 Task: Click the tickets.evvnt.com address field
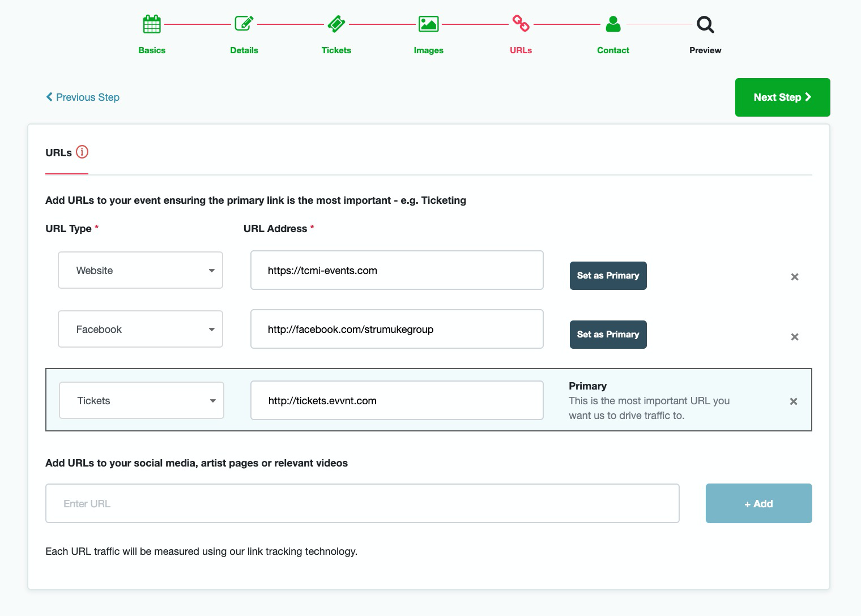[397, 400]
